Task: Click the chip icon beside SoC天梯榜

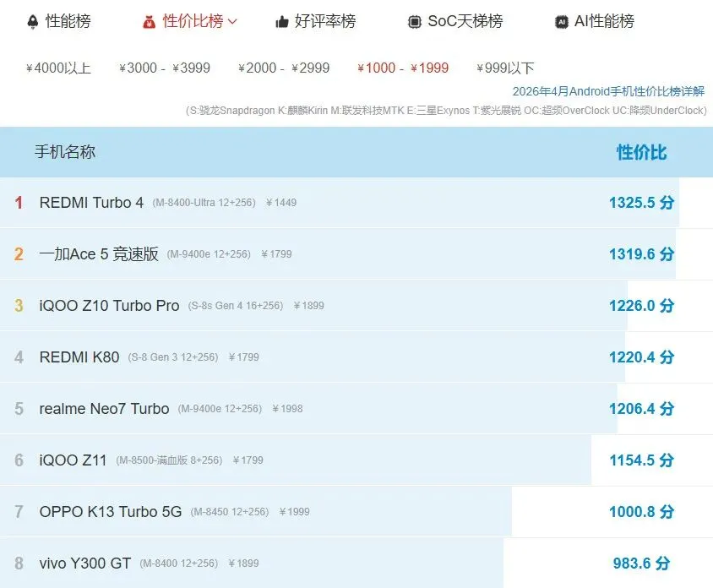Action: click(x=414, y=21)
